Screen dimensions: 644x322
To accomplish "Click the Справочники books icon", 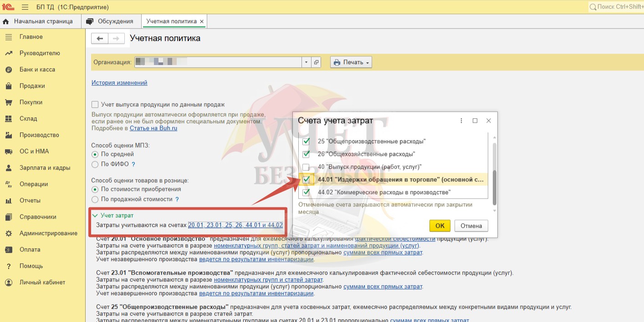I will [8, 217].
